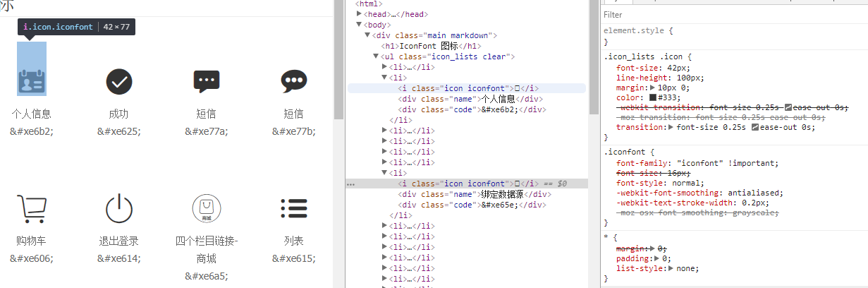
Task: Click the 个人信息 ID card icon
Action: click(x=32, y=82)
